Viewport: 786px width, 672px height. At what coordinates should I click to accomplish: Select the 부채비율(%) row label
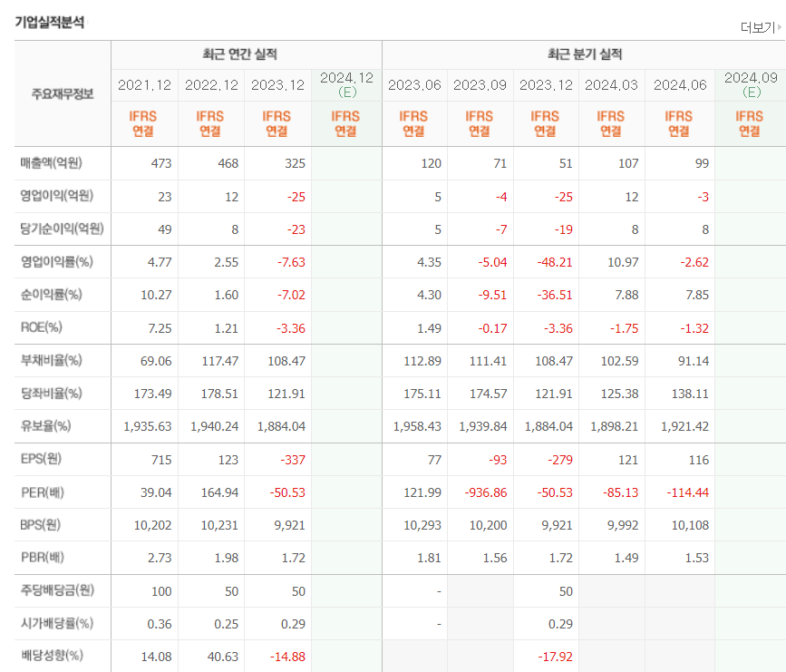coord(51,360)
